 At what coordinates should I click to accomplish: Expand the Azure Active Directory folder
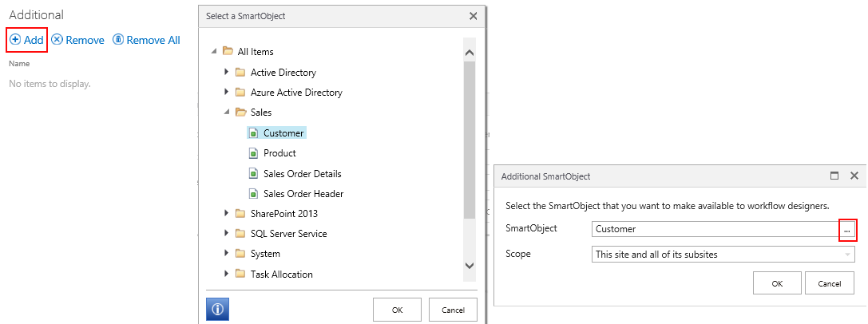pyautogui.click(x=227, y=92)
